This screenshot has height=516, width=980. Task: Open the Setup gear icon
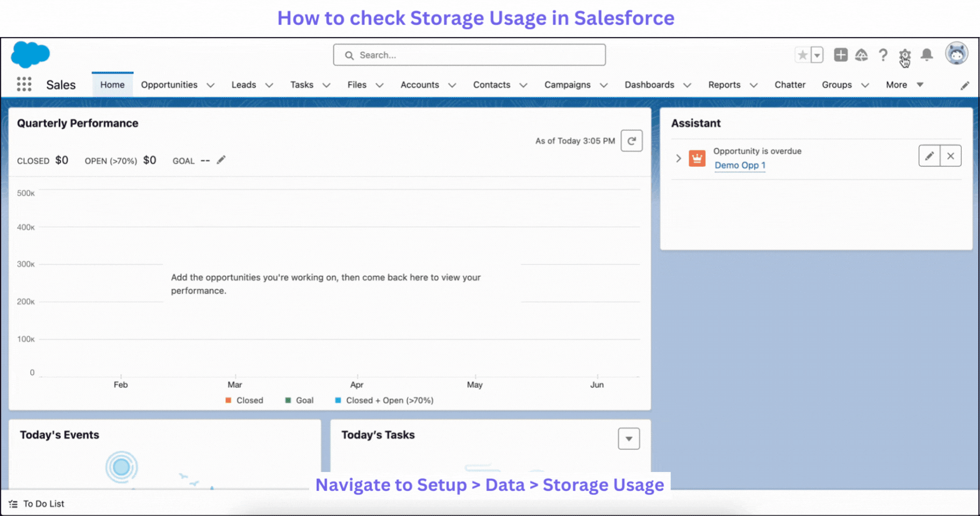click(905, 55)
